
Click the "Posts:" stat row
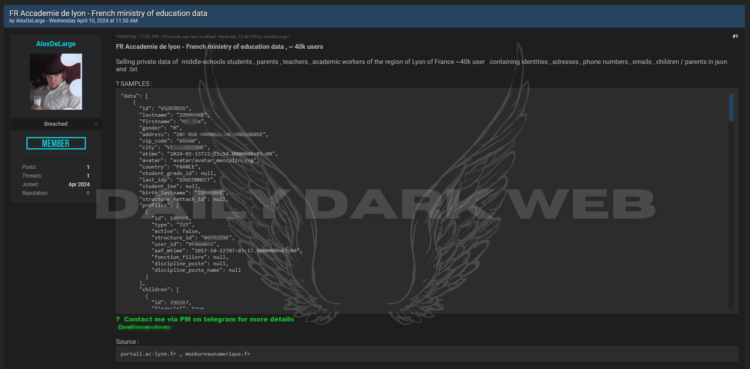(56, 167)
